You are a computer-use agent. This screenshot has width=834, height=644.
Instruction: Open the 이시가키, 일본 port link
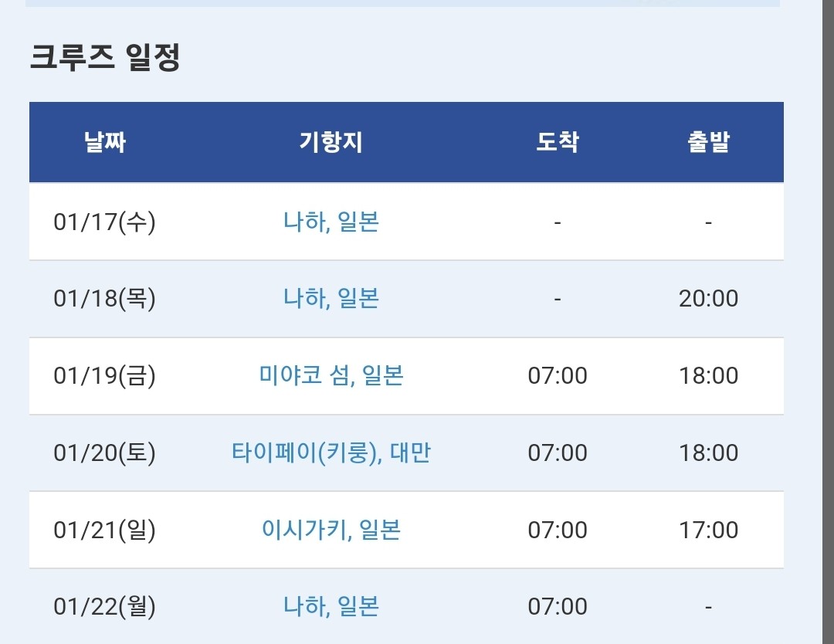point(331,530)
